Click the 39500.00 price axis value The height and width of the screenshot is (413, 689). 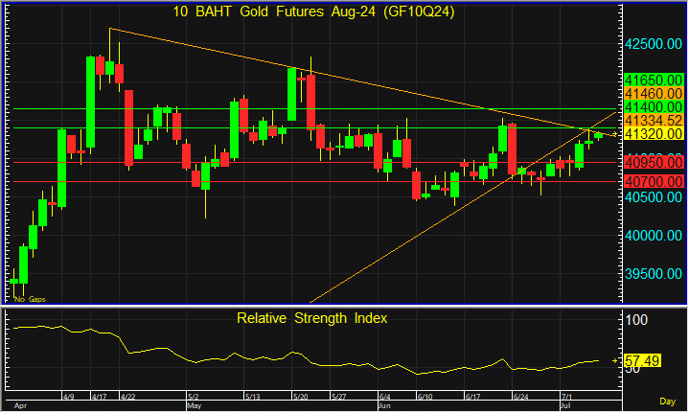pos(650,273)
